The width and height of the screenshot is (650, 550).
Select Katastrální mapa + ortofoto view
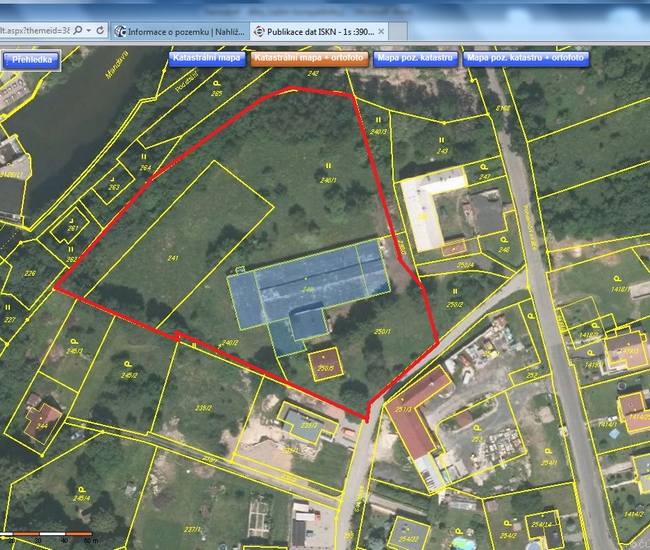pos(309,59)
